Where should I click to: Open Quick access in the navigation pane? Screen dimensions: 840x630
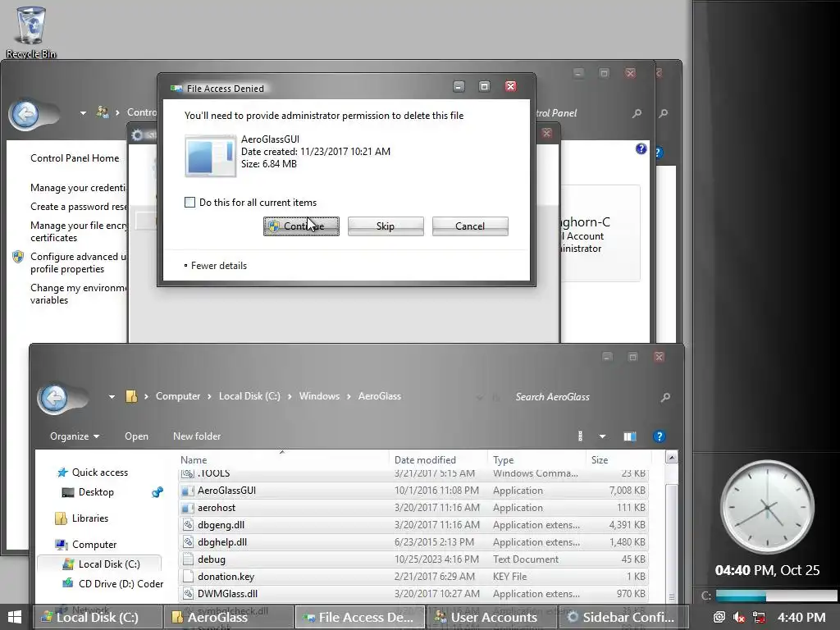coord(92,472)
